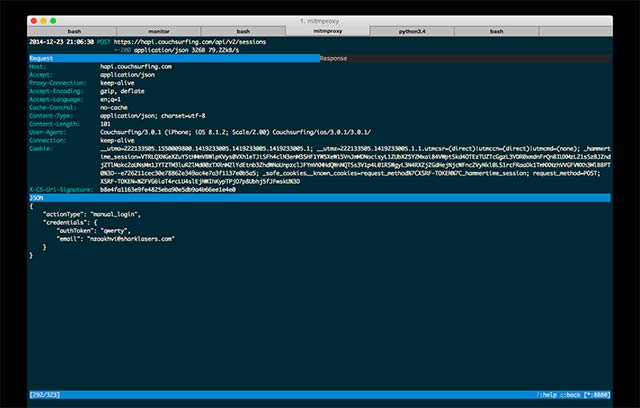
Task: Click the ?:help hint in status bar
Action: 547,395
